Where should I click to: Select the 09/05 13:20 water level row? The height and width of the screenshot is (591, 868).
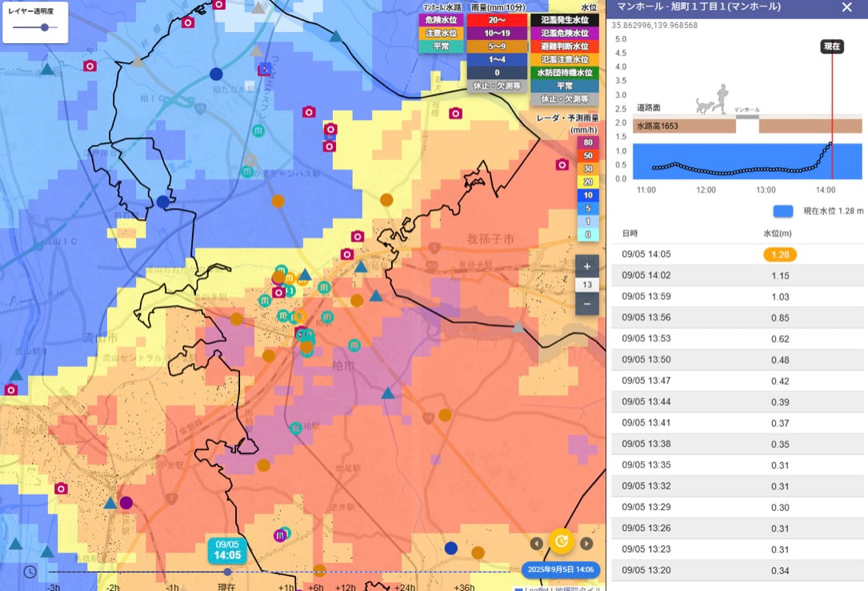click(x=738, y=570)
